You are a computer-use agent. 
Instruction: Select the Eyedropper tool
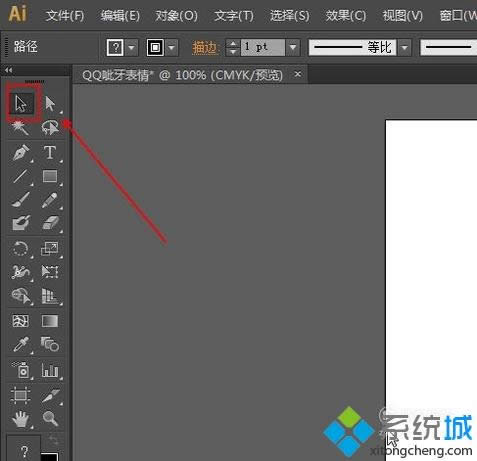[x=21, y=344]
